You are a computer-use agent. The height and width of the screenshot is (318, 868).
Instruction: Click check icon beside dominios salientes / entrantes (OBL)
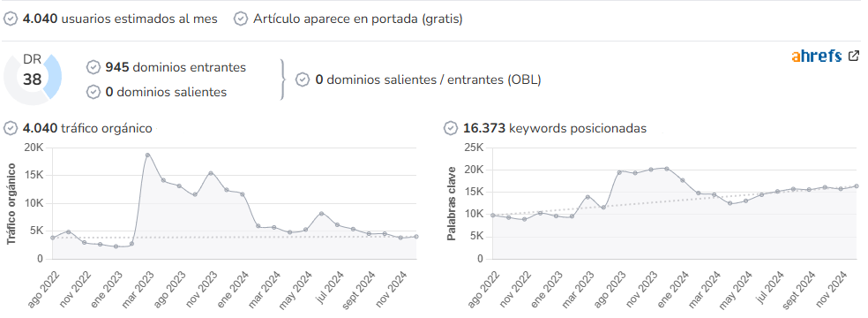pos(303,79)
